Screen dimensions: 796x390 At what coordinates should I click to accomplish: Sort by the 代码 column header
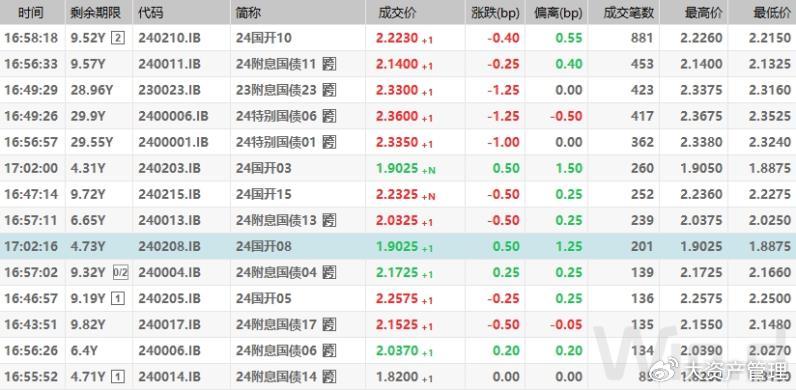[151, 13]
